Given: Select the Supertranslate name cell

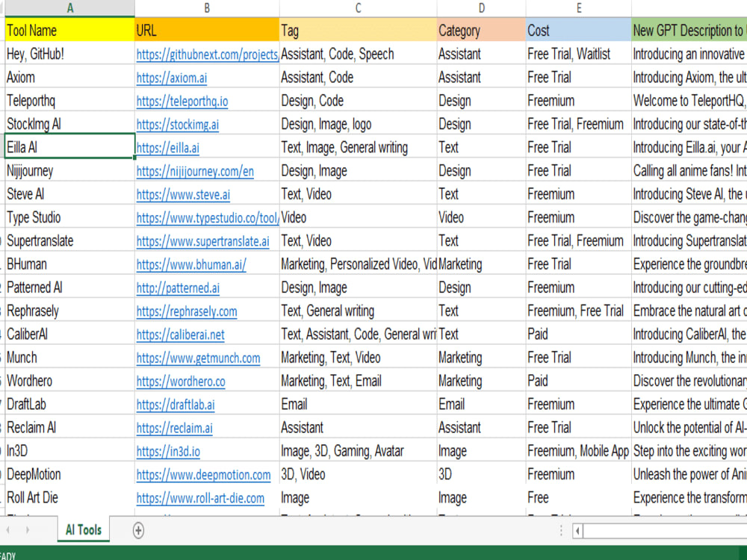Looking at the screenshot, I should (70, 240).
